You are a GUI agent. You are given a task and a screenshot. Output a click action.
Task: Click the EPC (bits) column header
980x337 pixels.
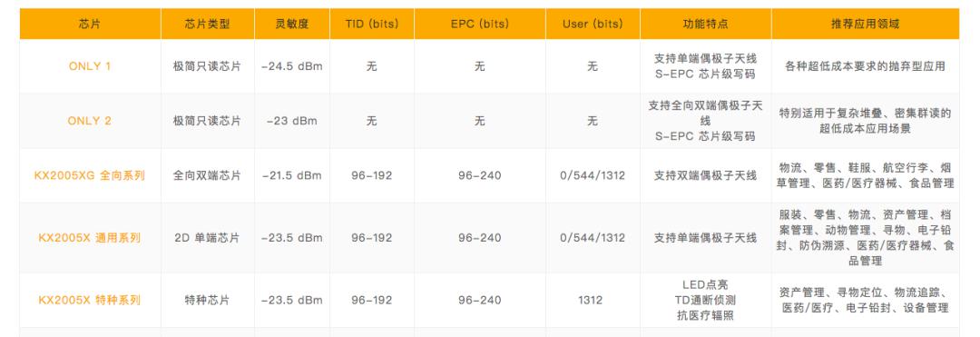tap(480, 25)
